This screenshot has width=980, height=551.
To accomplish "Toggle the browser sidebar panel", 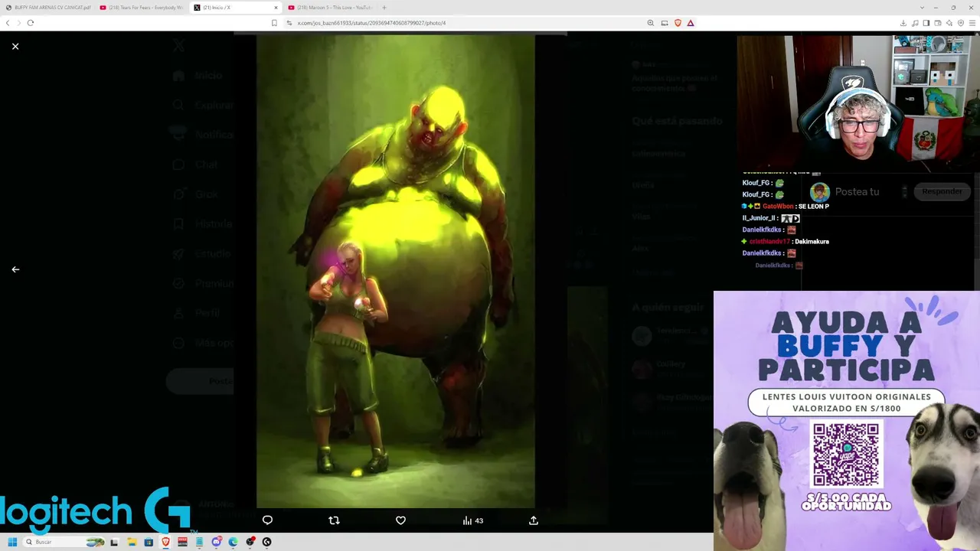I will pyautogui.click(x=926, y=23).
